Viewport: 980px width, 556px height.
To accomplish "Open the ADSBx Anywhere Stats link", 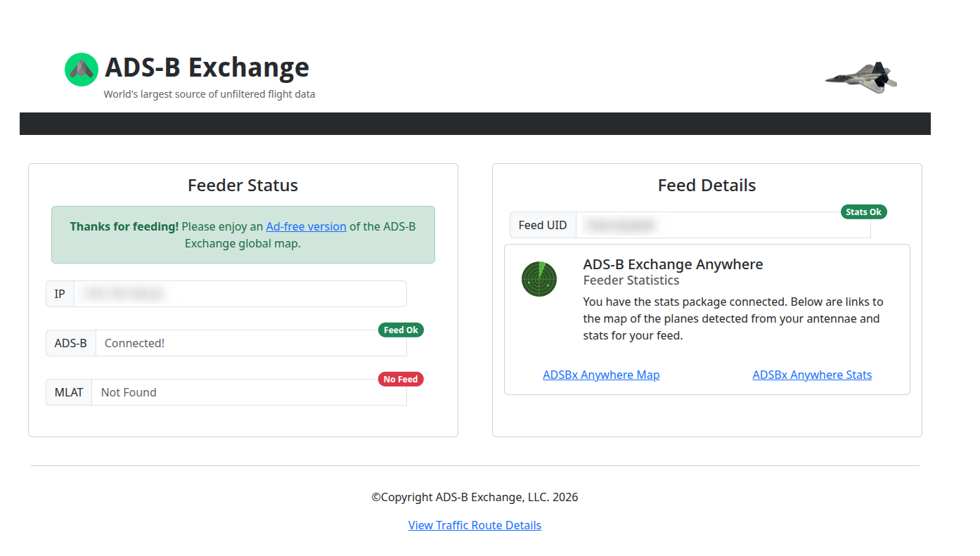I will click(812, 375).
